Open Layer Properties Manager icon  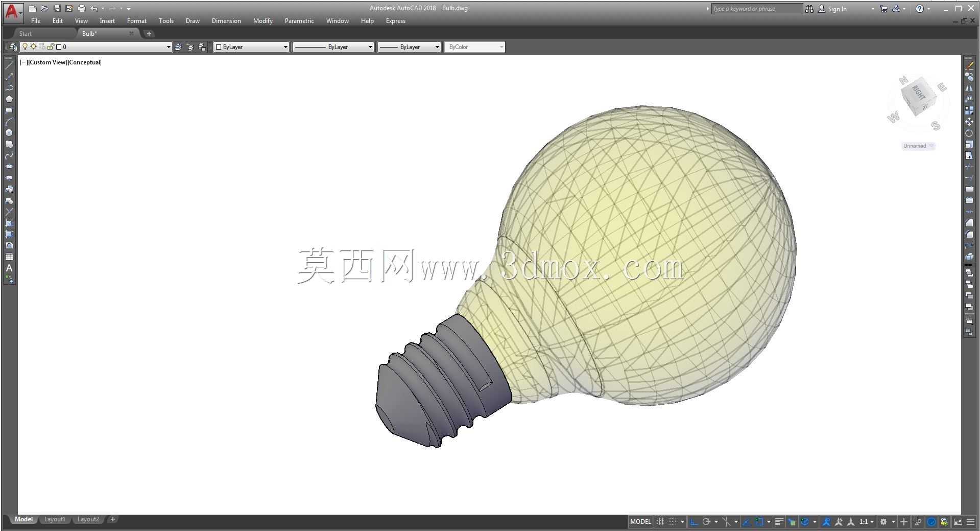tap(13, 47)
